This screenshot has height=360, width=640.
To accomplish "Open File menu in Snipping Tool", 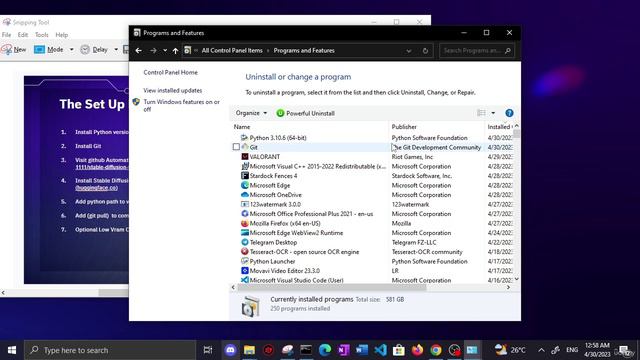I will 7,35.
